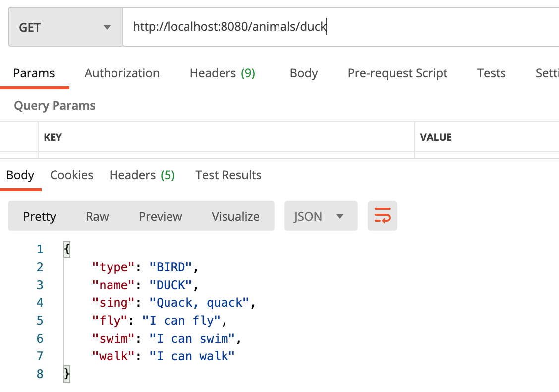Screen dimensions: 559x392
Task: Click the KEY column header
Action: click(53, 137)
